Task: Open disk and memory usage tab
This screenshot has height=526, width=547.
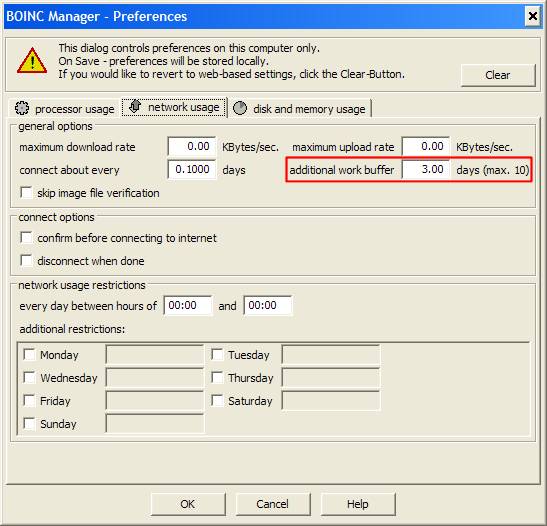Action: click(x=299, y=108)
